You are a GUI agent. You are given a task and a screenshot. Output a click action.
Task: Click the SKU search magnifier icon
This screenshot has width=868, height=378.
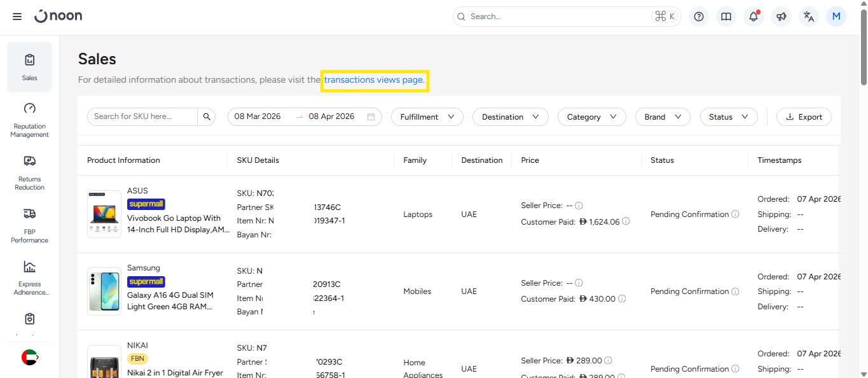[x=207, y=116]
